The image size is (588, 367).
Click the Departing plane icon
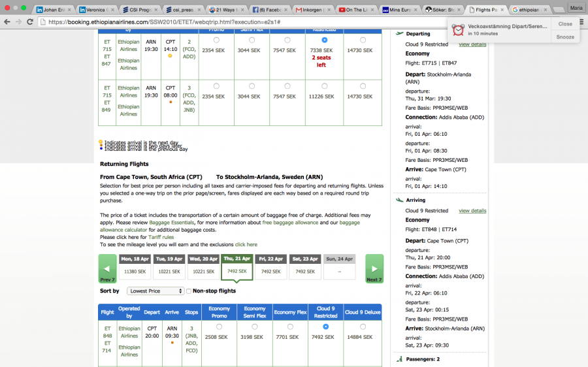pos(400,33)
